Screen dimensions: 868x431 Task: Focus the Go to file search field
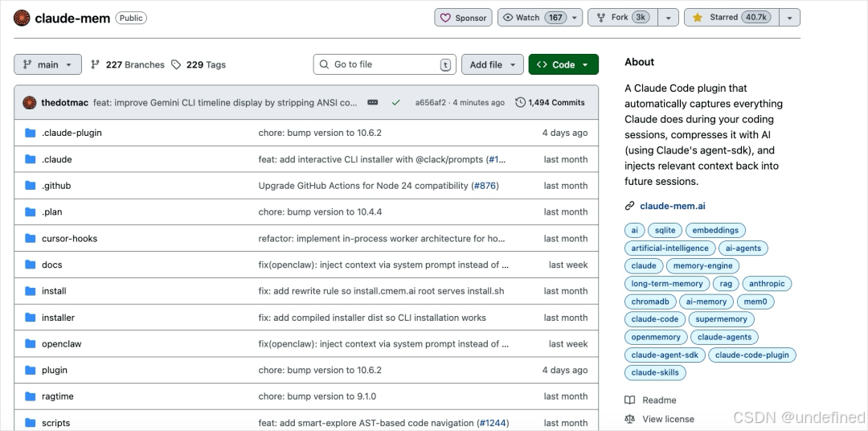pyautogui.click(x=385, y=64)
